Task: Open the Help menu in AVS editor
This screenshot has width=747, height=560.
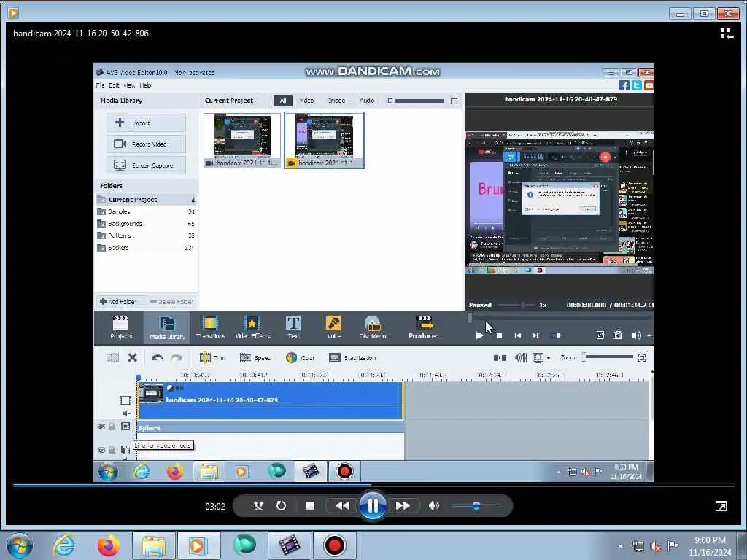Action: (x=145, y=85)
